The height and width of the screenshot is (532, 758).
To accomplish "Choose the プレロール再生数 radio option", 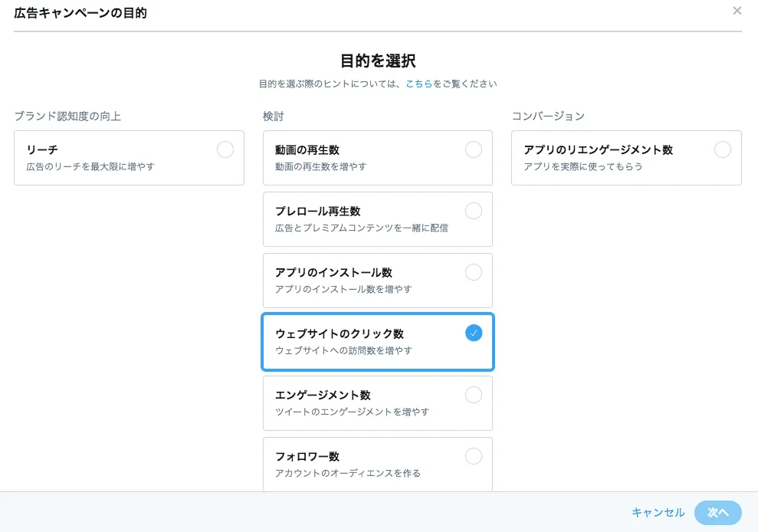I will [474, 211].
